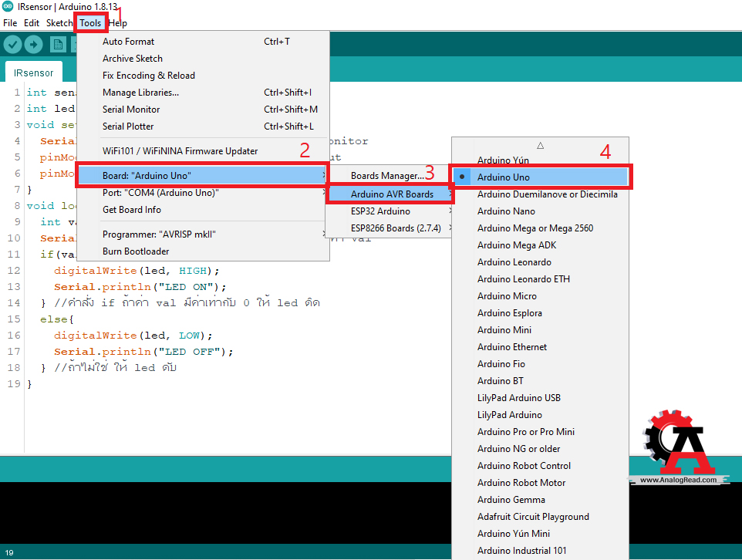Click code line Serial.println("LED ON");
Viewport: 742px width, 560px height.
(140, 287)
